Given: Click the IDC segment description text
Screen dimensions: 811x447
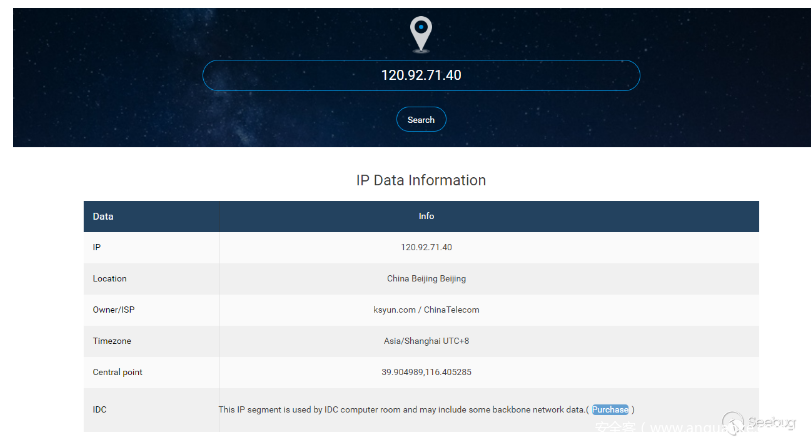Looking at the screenshot, I should [x=400, y=409].
